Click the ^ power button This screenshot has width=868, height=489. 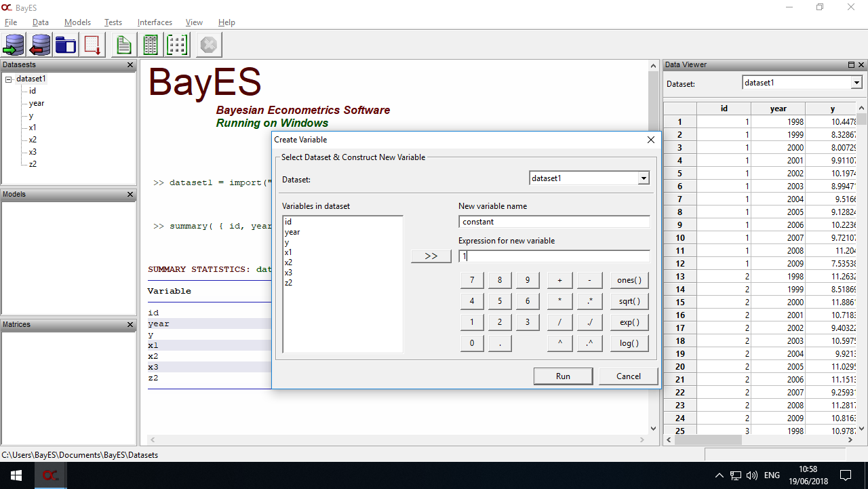tap(559, 343)
